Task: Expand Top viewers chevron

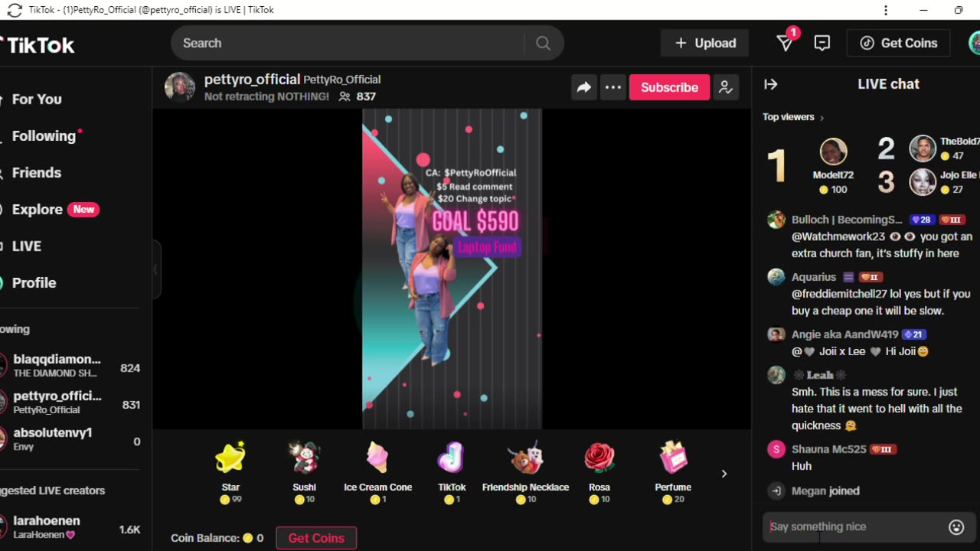Action: (822, 118)
